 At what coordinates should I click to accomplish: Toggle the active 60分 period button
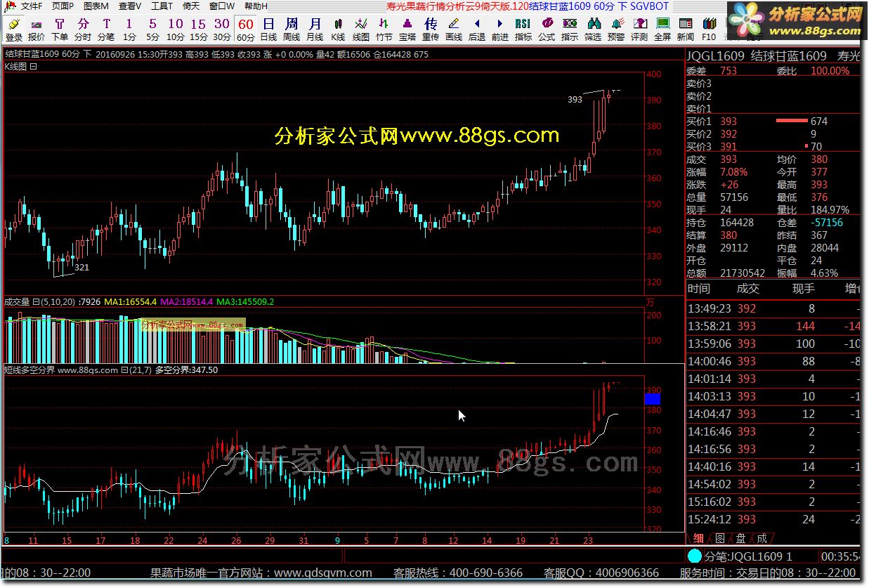click(245, 30)
